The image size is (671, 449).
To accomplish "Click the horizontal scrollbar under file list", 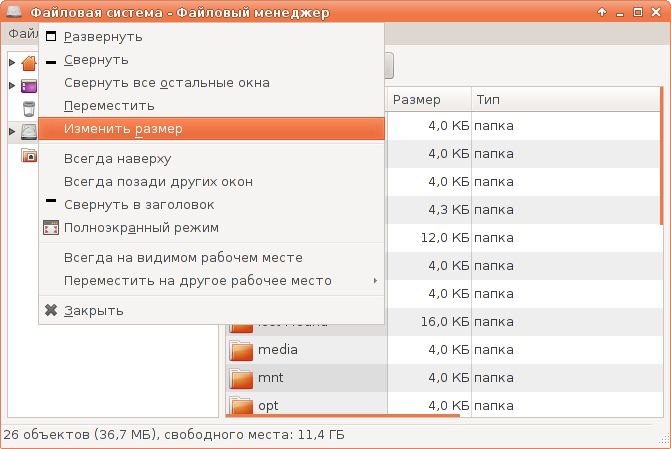I will (342, 415).
